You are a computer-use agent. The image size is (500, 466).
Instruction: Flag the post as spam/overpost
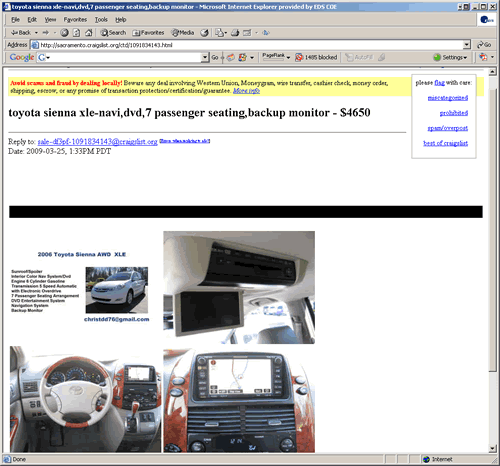448,128
